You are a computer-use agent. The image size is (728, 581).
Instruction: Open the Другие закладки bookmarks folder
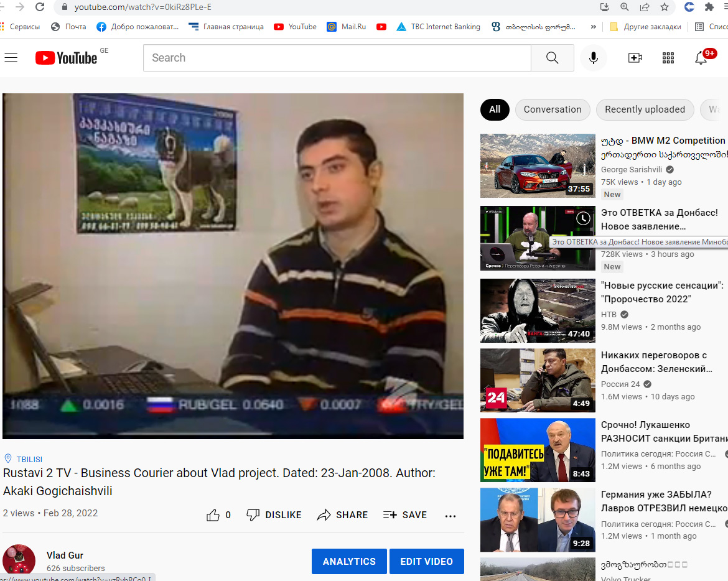(x=645, y=27)
